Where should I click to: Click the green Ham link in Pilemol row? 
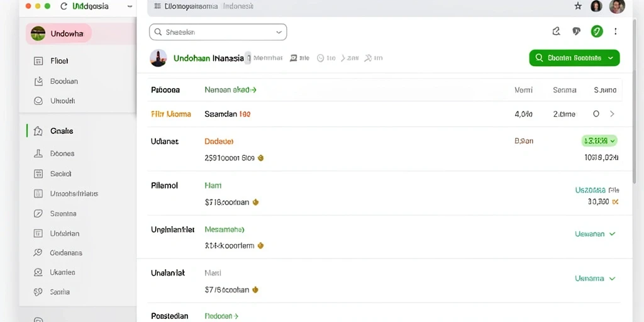[213, 186]
